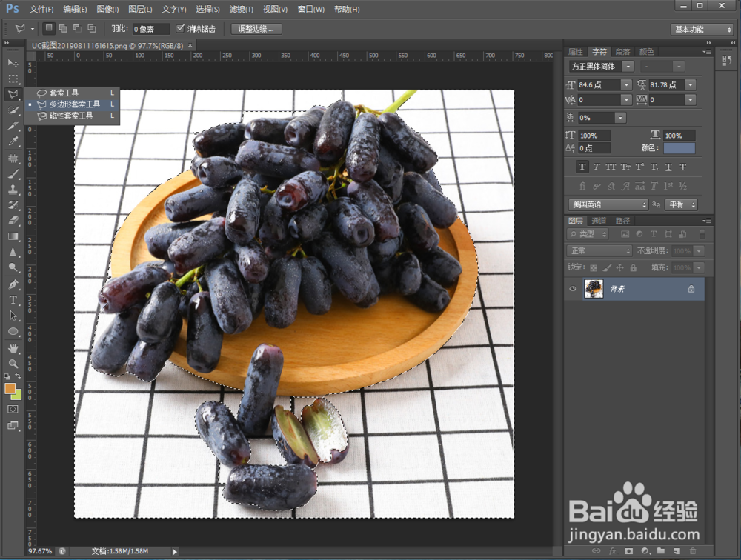Switch to the 段落 tab

(622, 52)
